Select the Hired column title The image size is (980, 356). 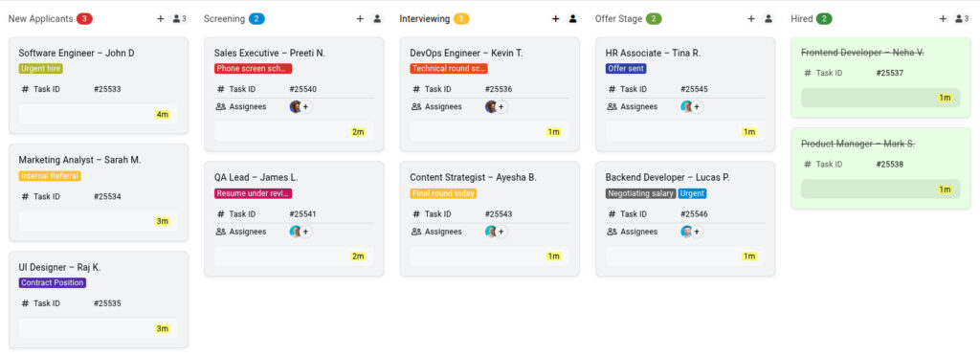(802, 19)
